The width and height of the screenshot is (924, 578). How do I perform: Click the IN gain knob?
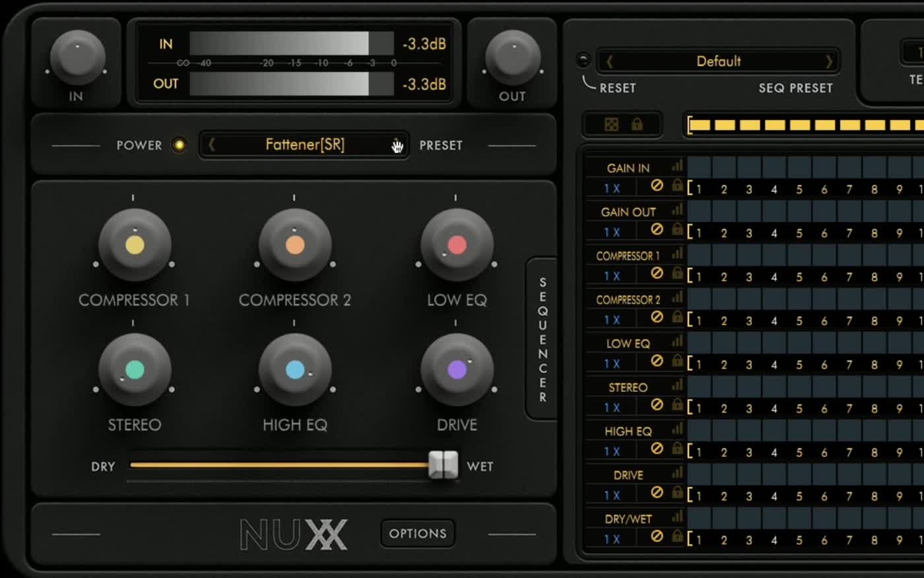tap(77, 57)
